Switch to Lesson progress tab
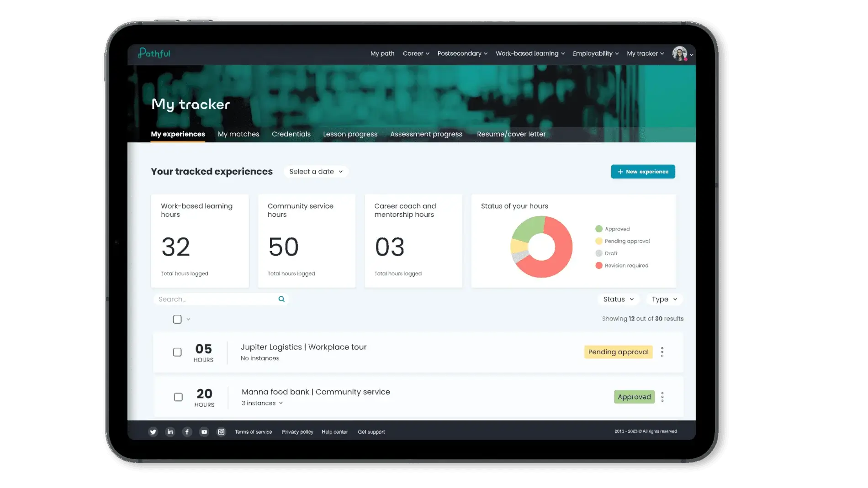This screenshot has width=868, height=488. click(x=350, y=134)
